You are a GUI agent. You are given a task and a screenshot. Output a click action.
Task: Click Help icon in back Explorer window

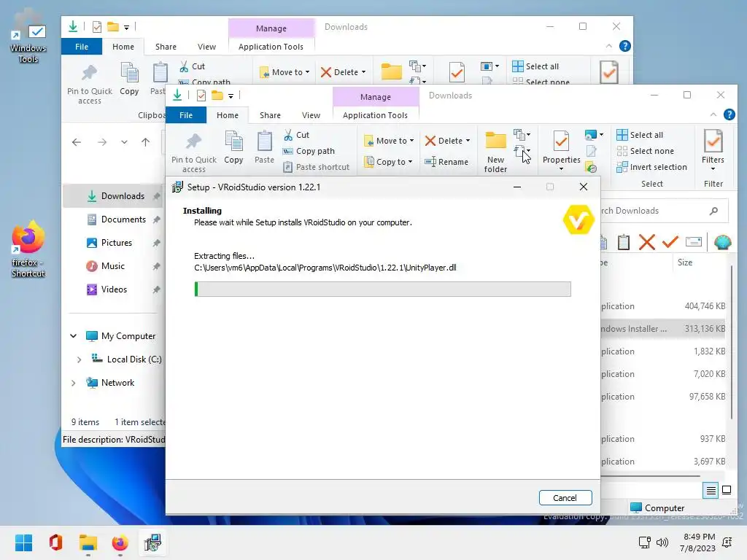click(x=624, y=46)
